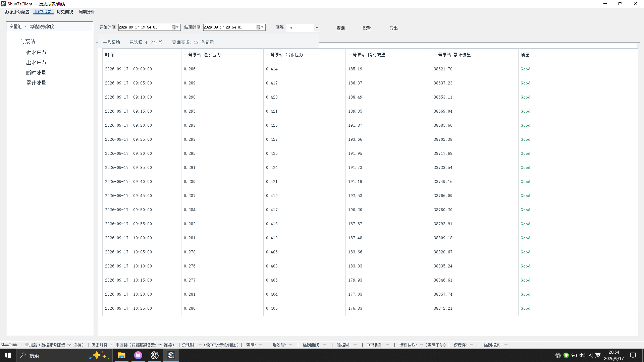
Task: Click the ShunTsDB connection status entry
Action: (42, 345)
